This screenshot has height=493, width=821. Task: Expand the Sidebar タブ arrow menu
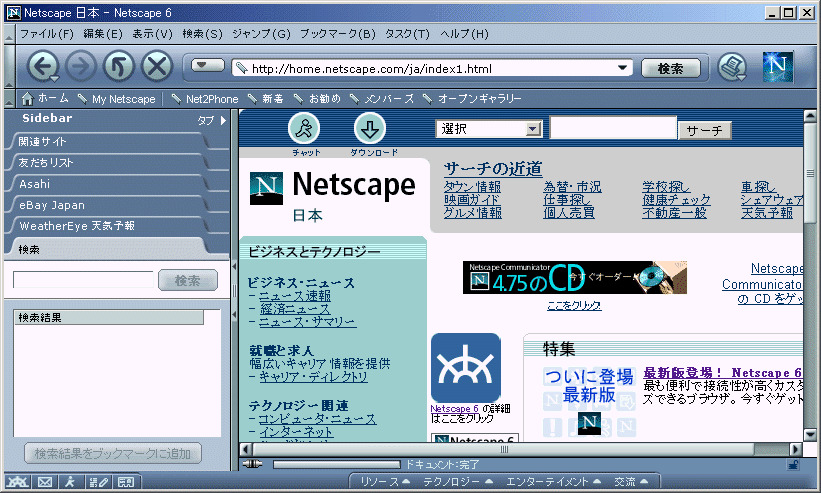click(x=212, y=120)
